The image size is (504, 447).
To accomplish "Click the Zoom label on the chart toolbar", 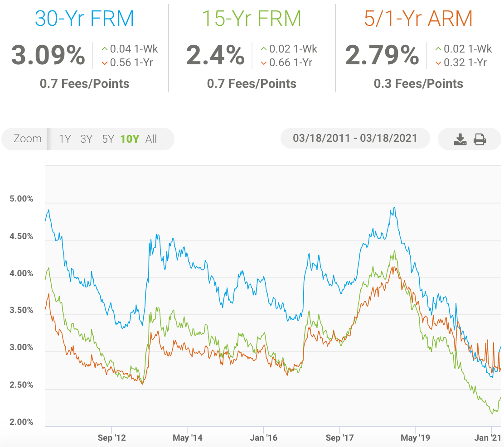I will (x=28, y=139).
